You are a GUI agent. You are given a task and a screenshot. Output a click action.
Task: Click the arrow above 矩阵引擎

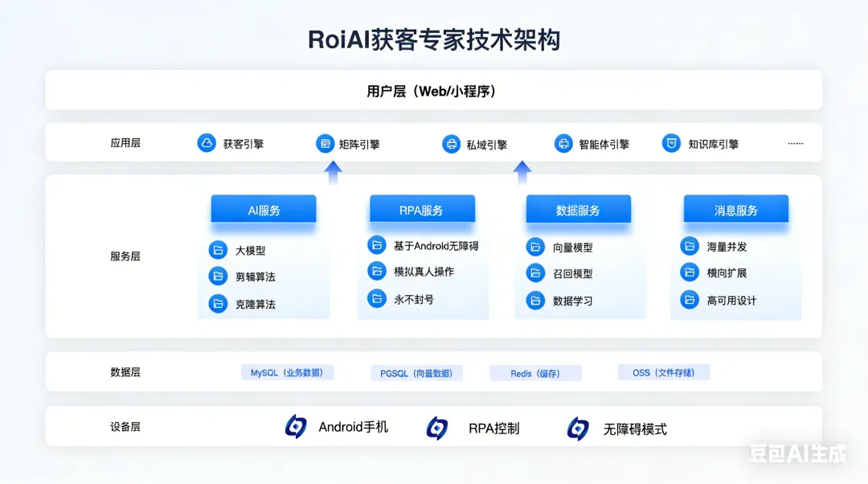pyautogui.click(x=334, y=170)
